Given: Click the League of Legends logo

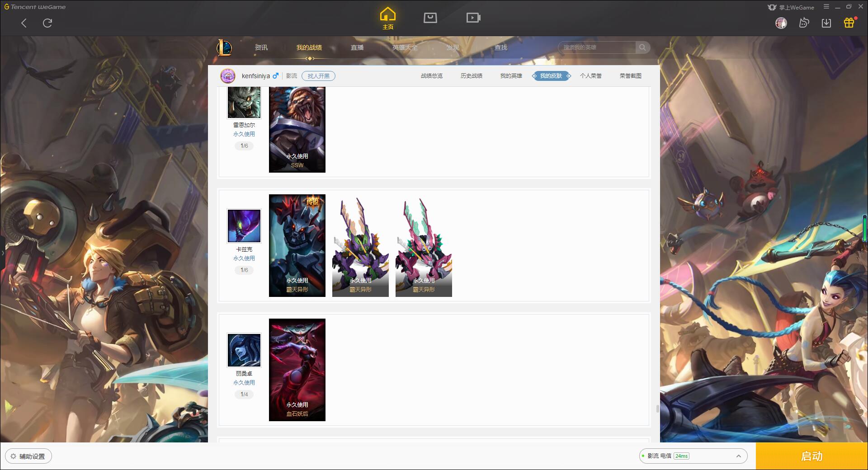Looking at the screenshot, I should coord(224,47).
